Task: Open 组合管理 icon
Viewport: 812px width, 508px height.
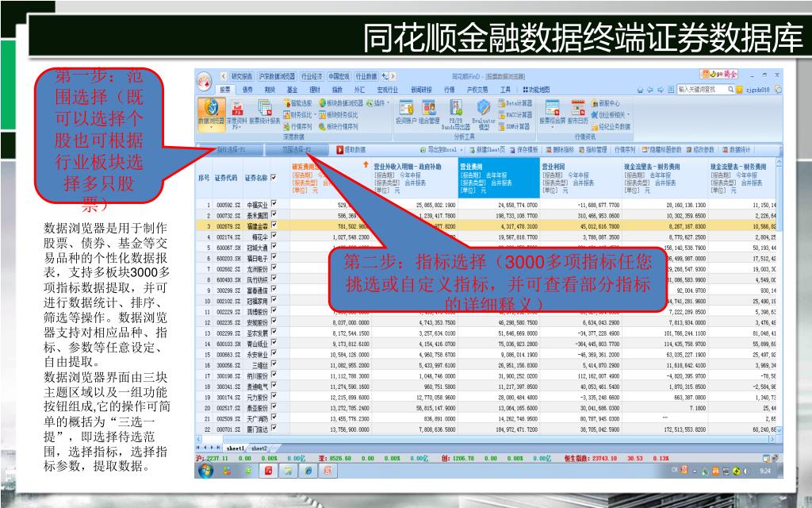Action: (x=429, y=113)
